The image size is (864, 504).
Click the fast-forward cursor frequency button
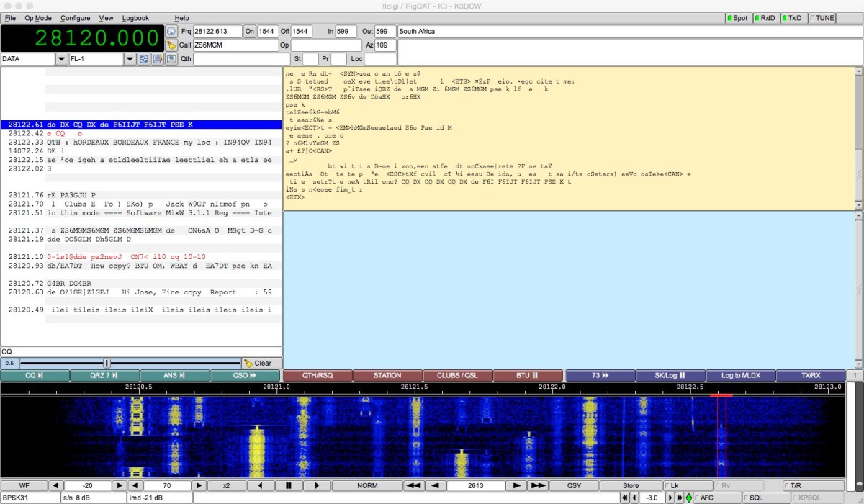pyautogui.click(x=537, y=485)
